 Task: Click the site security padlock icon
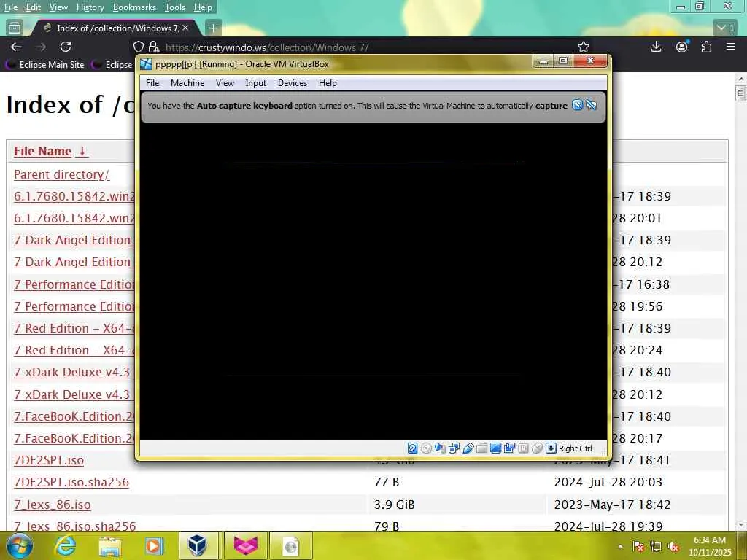coord(153,47)
